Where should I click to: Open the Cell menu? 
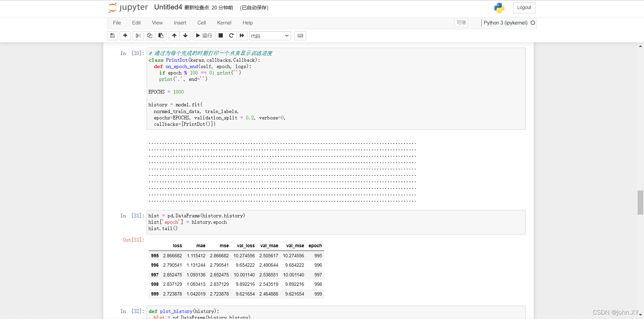click(202, 23)
